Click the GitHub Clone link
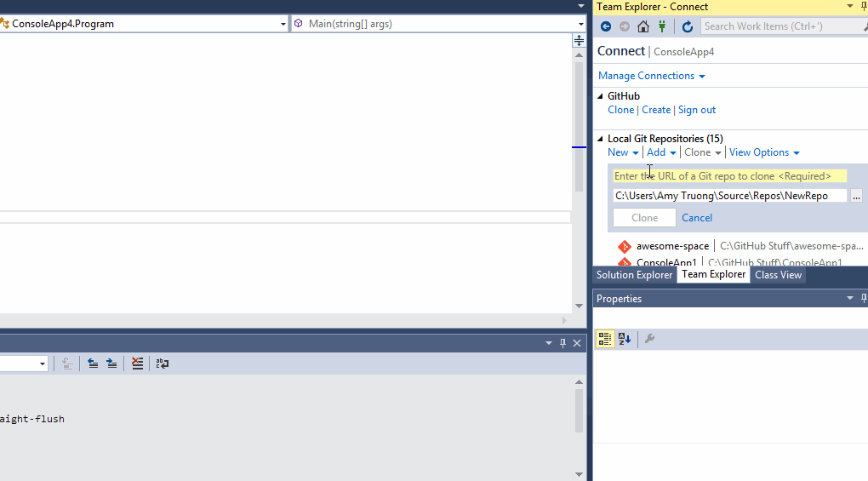Viewport: 868px width, 481px height. (x=620, y=110)
